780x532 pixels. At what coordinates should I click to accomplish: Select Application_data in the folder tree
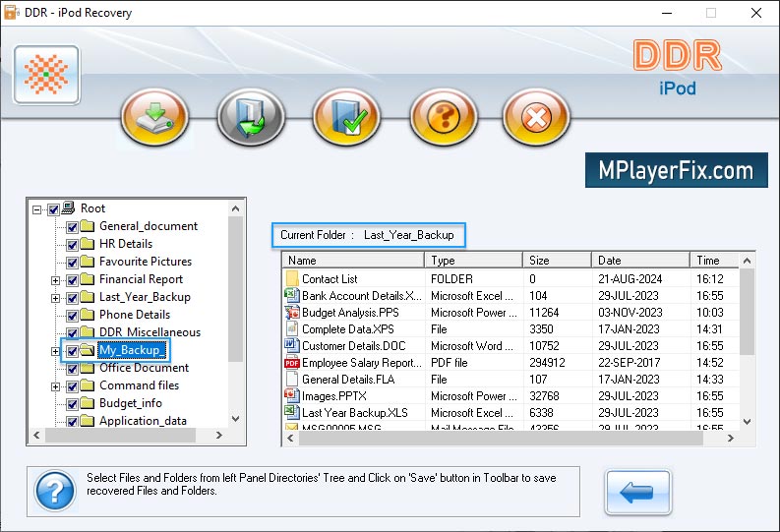coord(143,421)
